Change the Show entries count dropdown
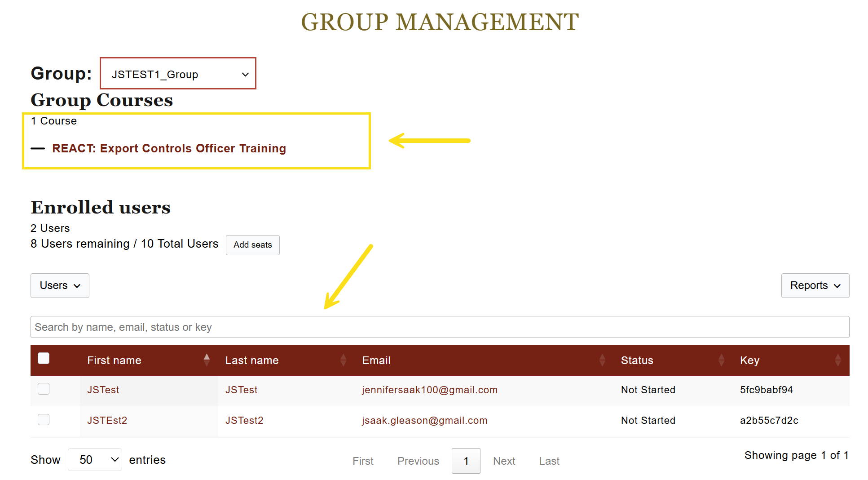 95,460
